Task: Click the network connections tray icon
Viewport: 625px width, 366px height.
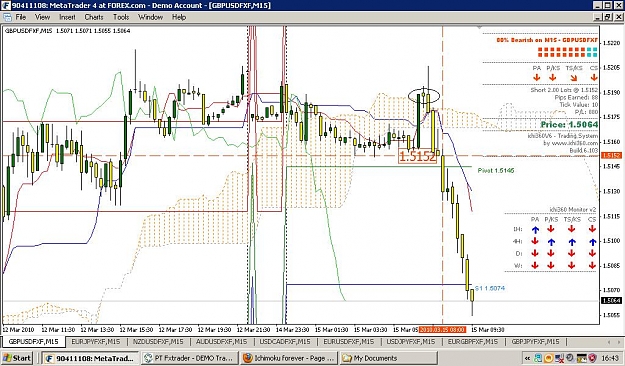Action: point(538,358)
